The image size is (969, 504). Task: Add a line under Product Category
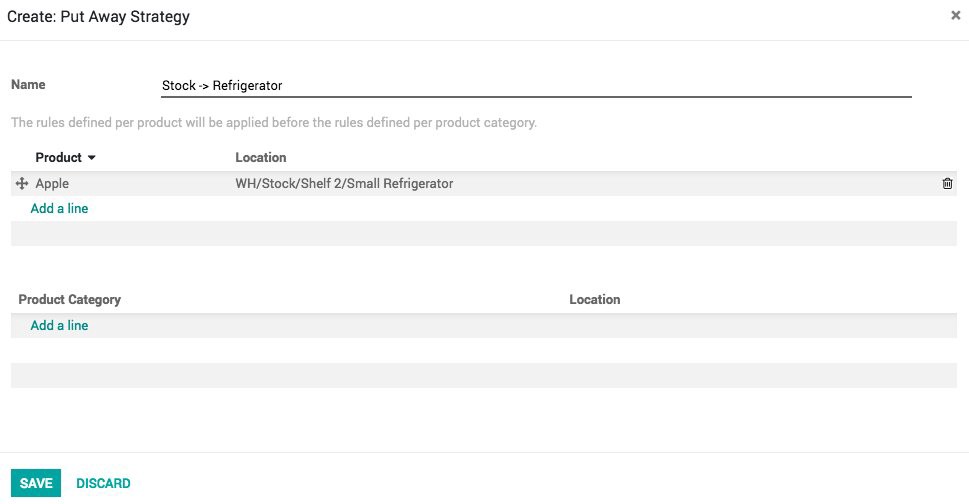click(59, 326)
